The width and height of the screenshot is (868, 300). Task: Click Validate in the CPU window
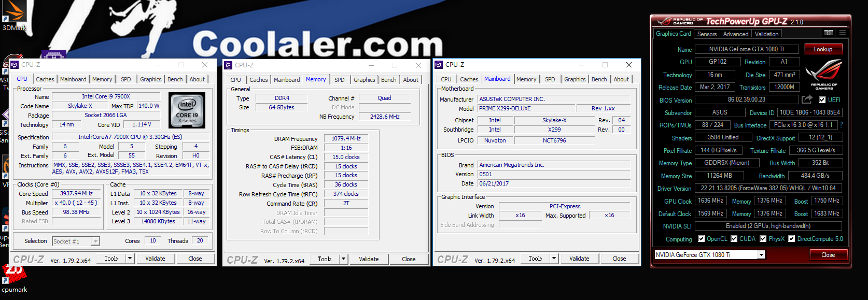(155, 259)
